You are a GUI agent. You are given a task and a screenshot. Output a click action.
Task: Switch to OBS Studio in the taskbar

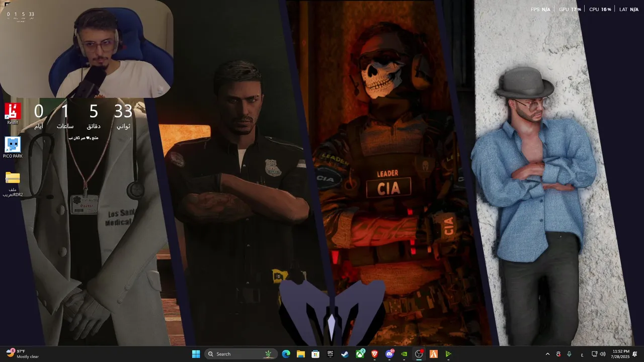click(x=419, y=354)
